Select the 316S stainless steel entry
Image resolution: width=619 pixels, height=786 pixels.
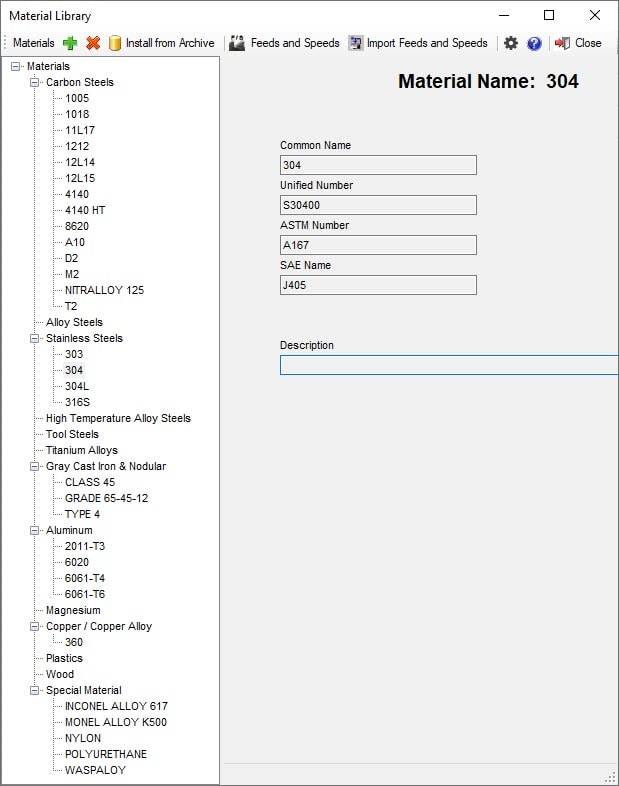point(78,402)
